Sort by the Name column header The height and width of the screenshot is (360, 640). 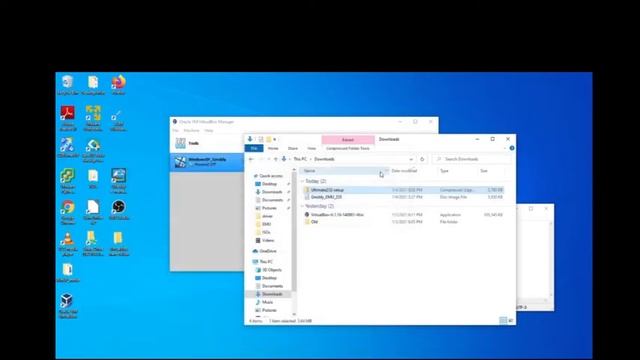(x=309, y=171)
